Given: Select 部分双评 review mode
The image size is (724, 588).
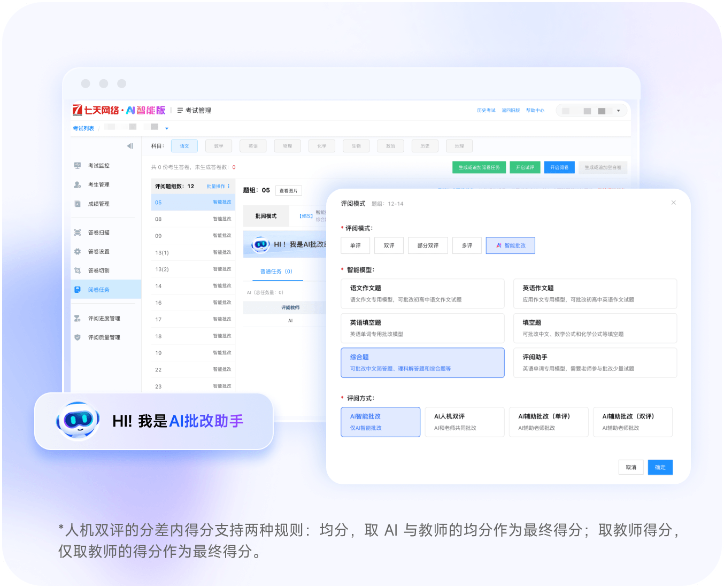Looking at the screenshot, I should [x=428, y=245].
